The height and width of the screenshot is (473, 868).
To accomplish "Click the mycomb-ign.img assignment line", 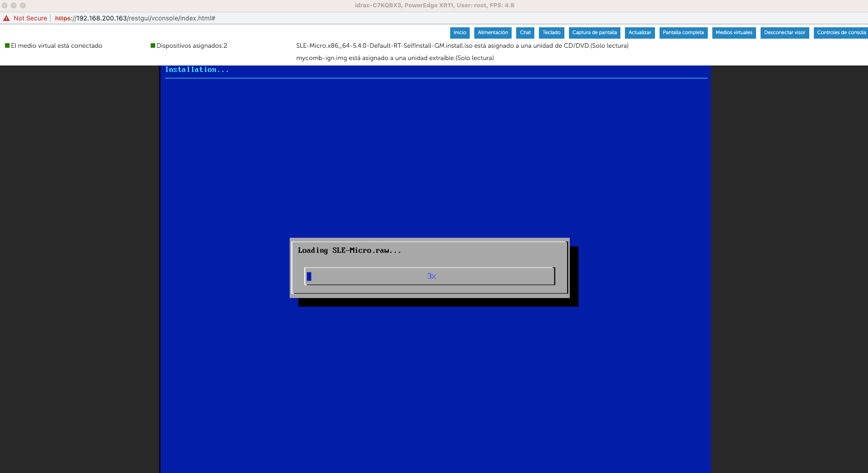I will [x=395, y=58].
